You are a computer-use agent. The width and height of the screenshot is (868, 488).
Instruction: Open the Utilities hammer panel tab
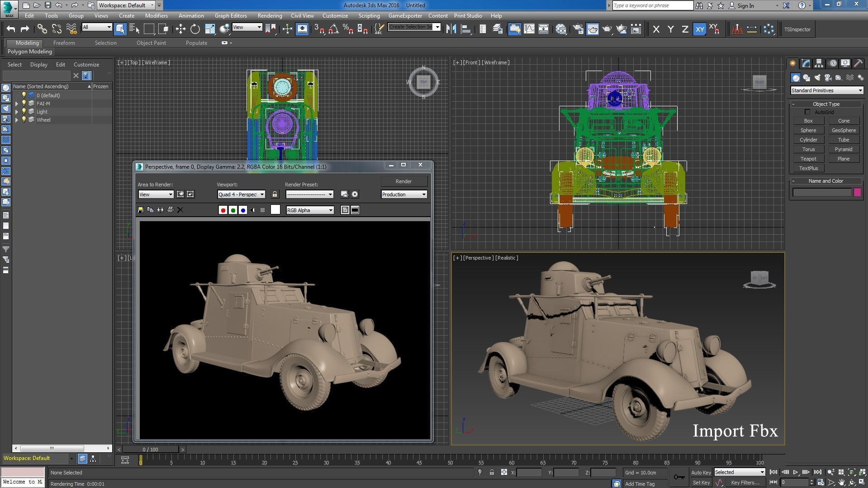click(x=859, y=63)
